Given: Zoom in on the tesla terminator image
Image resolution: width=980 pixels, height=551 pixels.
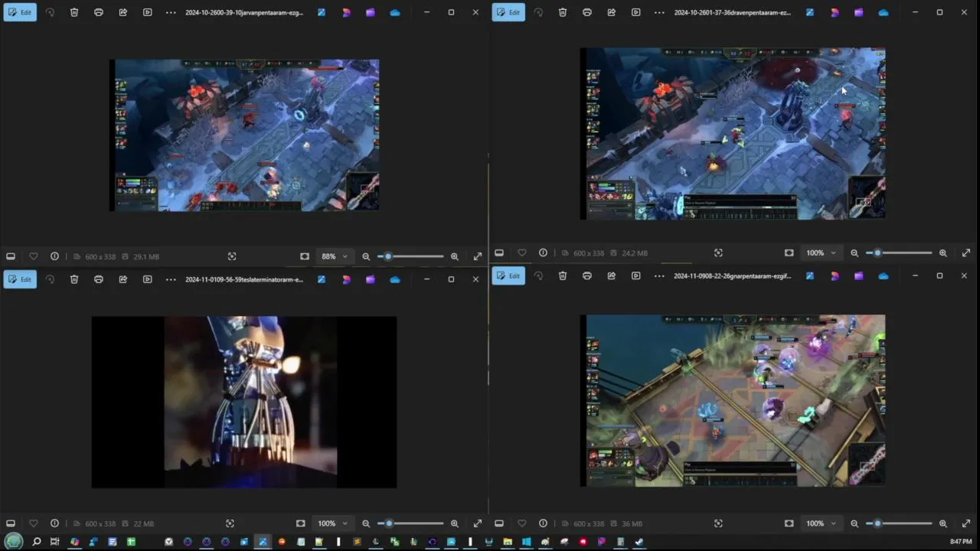Looking at the screenshot, I should pyautogui.click(x=455, y=523).
